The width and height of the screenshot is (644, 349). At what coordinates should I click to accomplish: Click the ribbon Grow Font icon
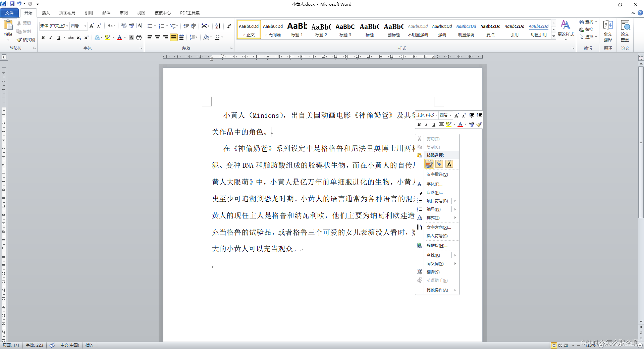(92, 26)
